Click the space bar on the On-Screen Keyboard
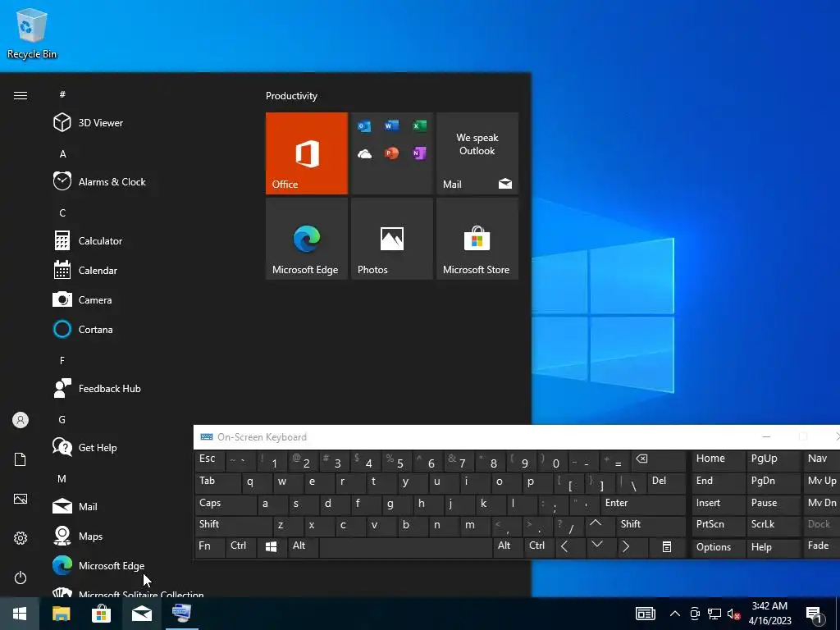840x630 pixels. (x=405, y=547)
